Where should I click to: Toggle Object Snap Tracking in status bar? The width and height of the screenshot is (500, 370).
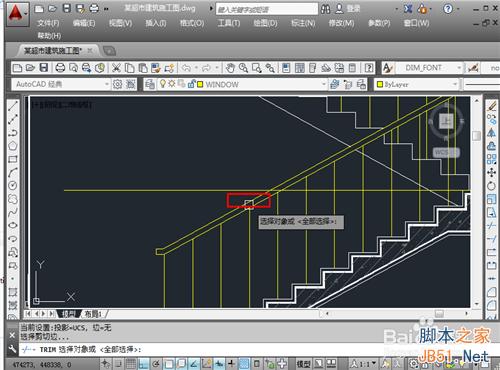pos(194,364)
